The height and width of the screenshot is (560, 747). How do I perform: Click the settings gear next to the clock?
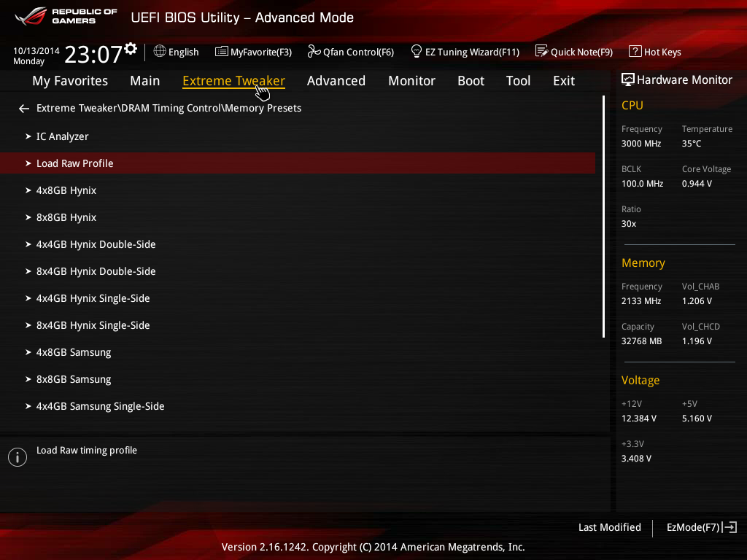131,48
